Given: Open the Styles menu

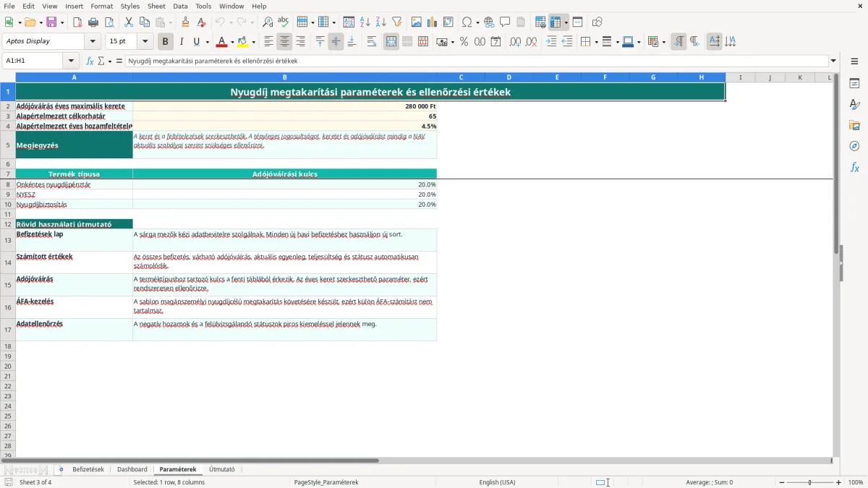Looking at the screenshot, I should pos(130,6).
